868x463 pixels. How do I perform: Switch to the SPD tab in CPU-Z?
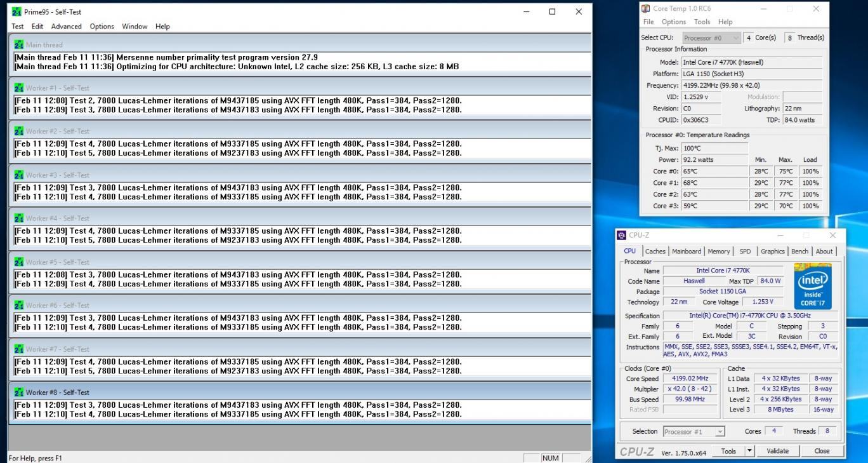click(x=745, y=252)
